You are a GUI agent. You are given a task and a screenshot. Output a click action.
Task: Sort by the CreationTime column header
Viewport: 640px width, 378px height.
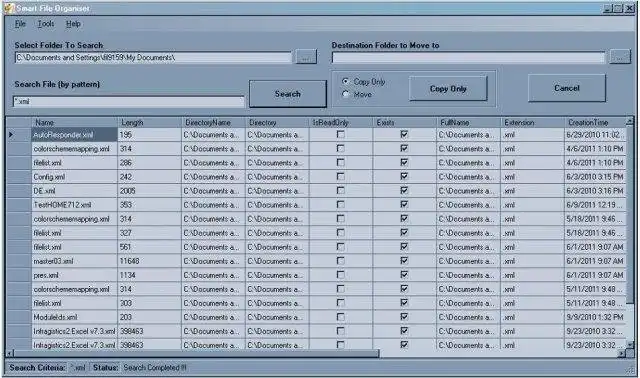[595, 122]
